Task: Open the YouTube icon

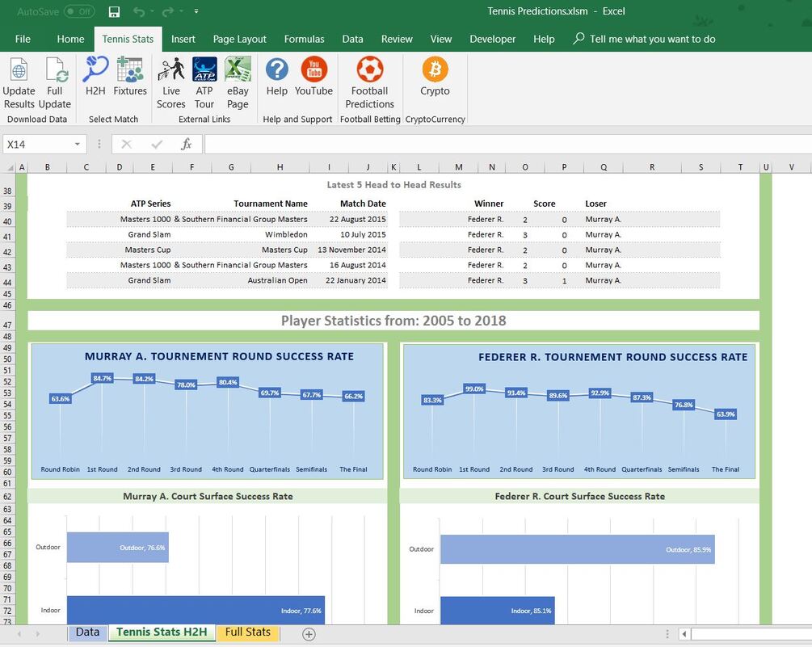Action: [x=313, y=69]
